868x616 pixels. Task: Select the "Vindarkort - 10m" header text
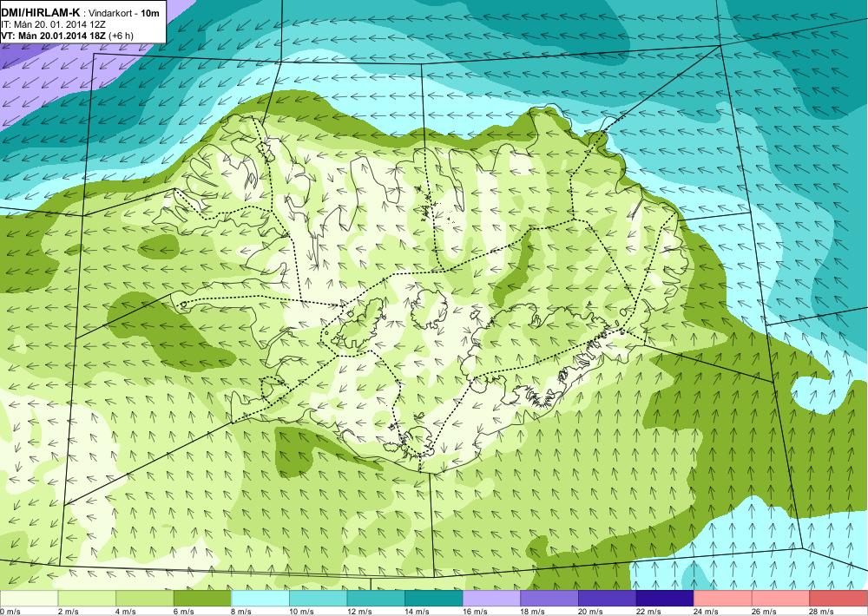pyautogui.click(x=123, y=13)
